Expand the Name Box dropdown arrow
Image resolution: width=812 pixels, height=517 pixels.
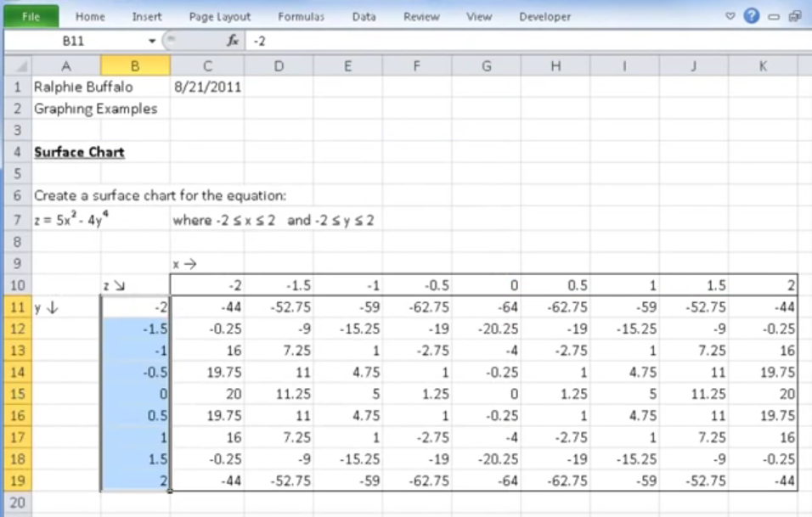pyautogui.click(x=152, y=41)
